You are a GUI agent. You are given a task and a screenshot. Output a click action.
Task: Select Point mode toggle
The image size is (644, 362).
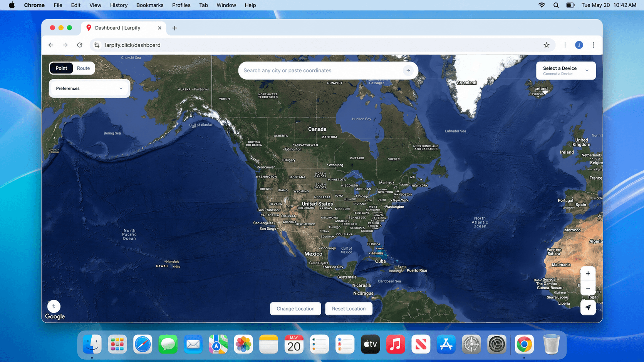[x=61, y=68]
